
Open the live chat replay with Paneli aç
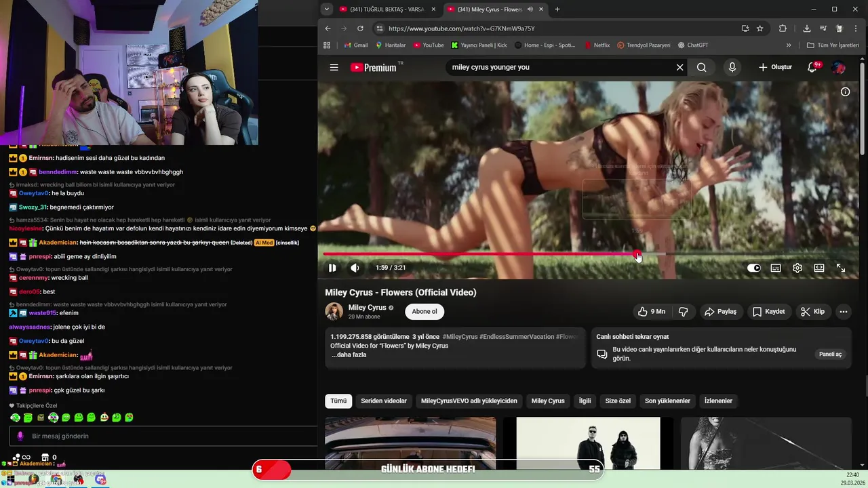pyautogui.click(x=830, y=354)
